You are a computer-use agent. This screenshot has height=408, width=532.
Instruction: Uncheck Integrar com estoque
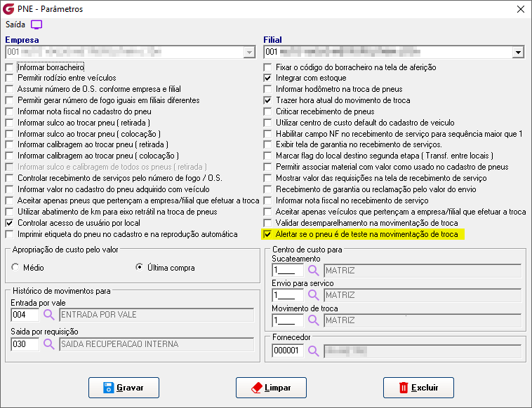[x=267, y=79]
